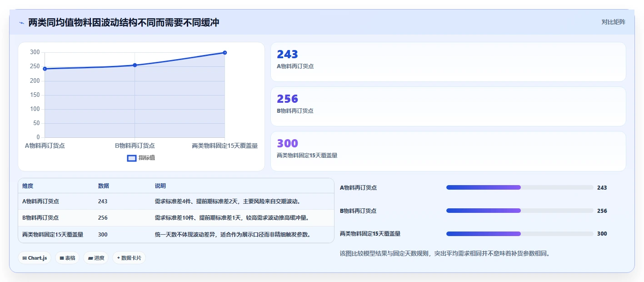Screen dimensions: 644x282
Task: Click the x-axis label B物料再订货点 in the chart
Action: [135, 146]
